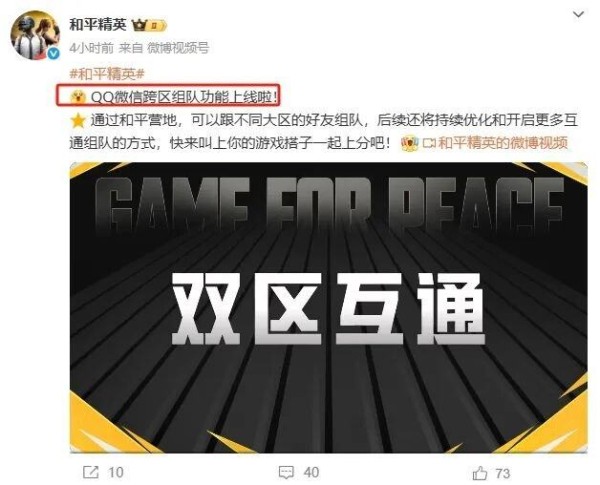Image resolution: width=600 pixels, height=485 pixels.
Task: Expand the post options chevron
Action: click(x=578, y=15)
